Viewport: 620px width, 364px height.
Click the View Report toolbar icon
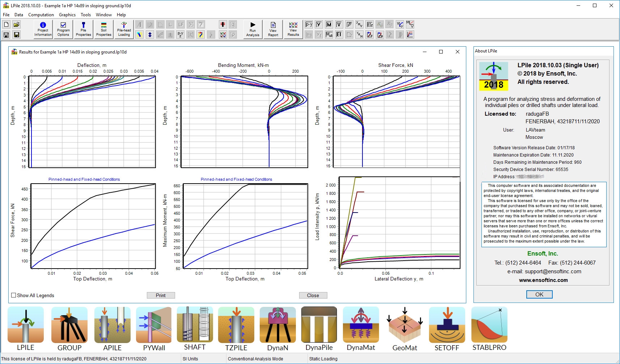tap(273, 29)
